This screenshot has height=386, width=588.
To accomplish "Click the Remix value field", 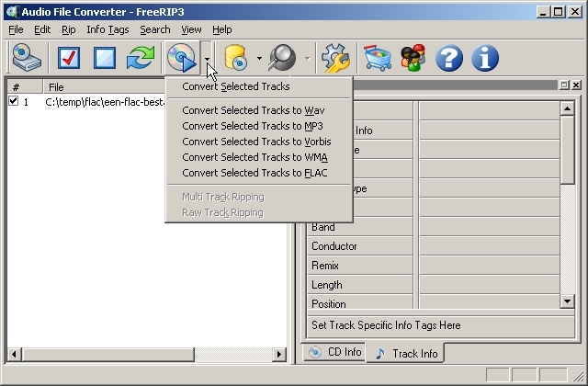I will 490,266.
